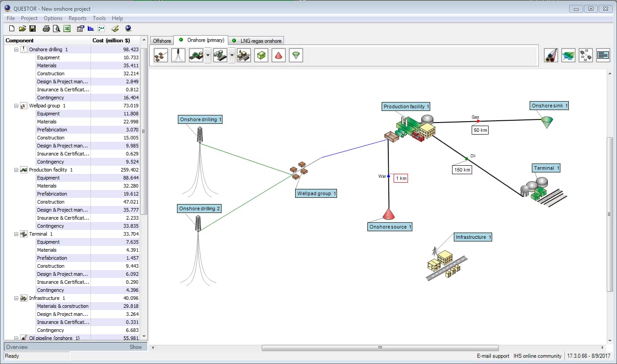Click the Show button in Overview bar
The width and height of the screenshot is (617, 364).
[x=136, y=347]
